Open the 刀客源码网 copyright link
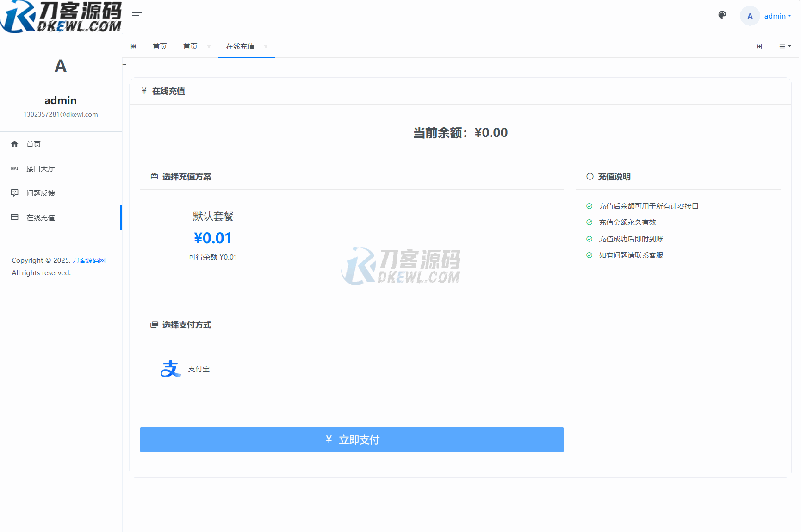 pyautogui.click(x=89, y=260)
